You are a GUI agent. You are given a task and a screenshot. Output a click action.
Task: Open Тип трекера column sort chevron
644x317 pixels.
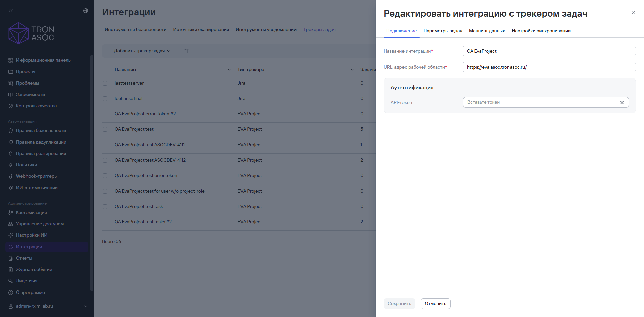tap(352, 70)
